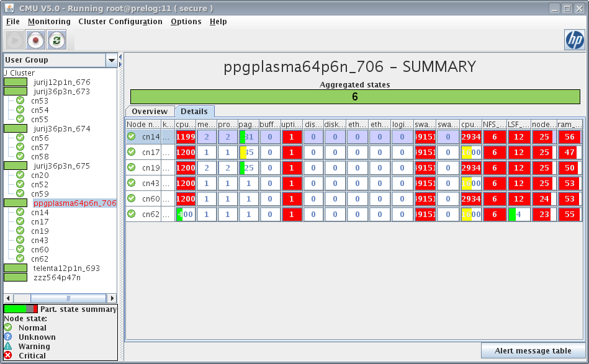Open the Cluster Configuration menu
The height and width of the screenshot is (364, 589).
120,22
